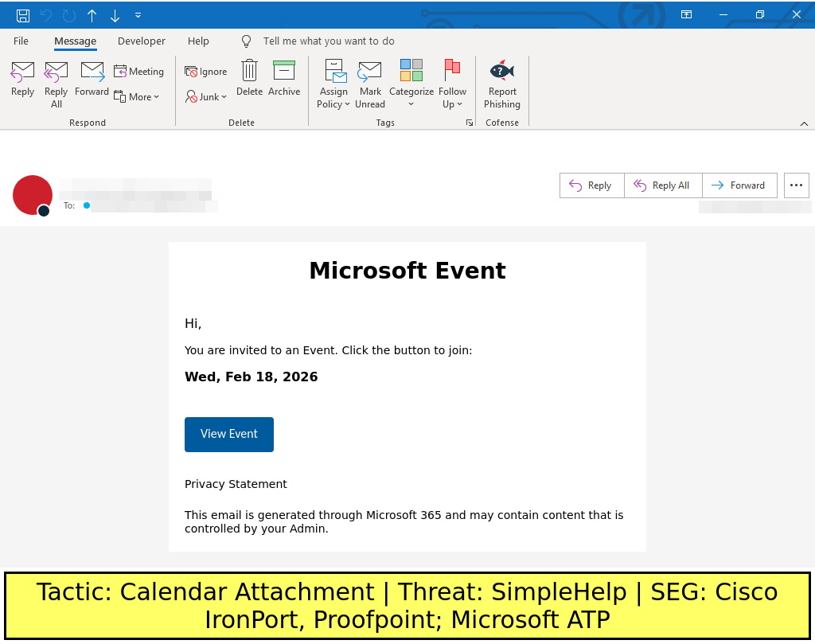Open the Junk dropdown menu
The height and width of the screenshot is (644, 815).
point(207,97)
